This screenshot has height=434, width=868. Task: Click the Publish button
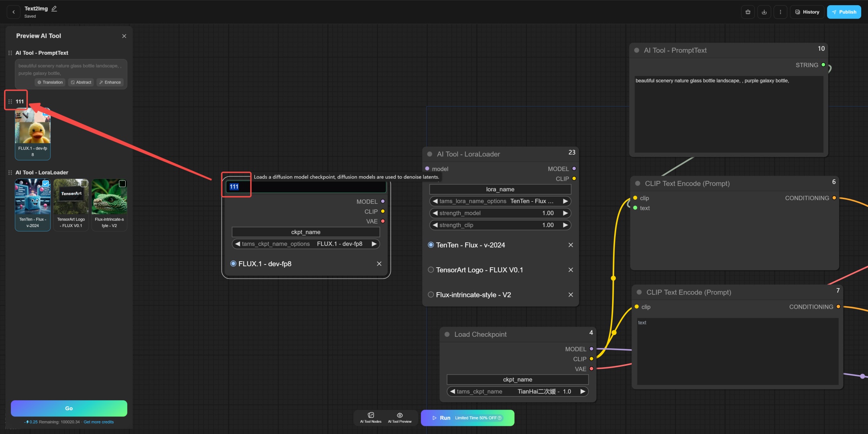click(x=844, y=12)
